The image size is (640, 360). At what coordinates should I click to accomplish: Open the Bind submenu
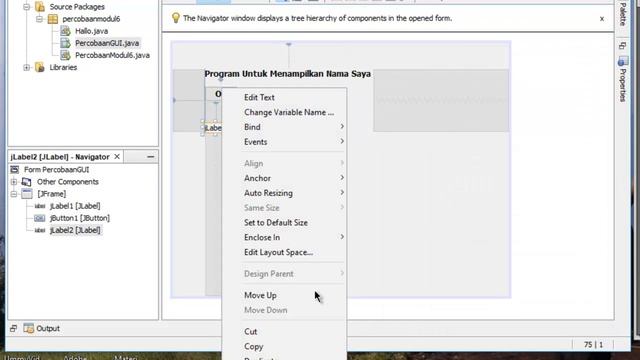252,127
